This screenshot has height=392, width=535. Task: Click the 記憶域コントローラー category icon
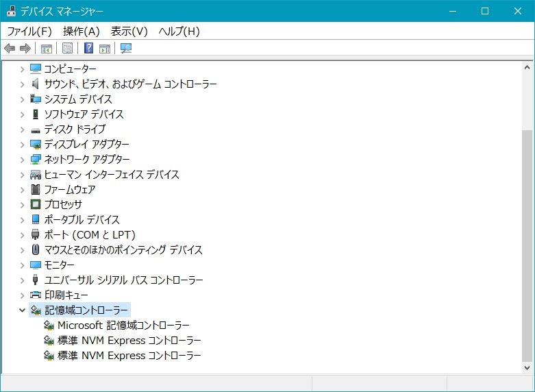pyautogui.click(x=36, y=310)
